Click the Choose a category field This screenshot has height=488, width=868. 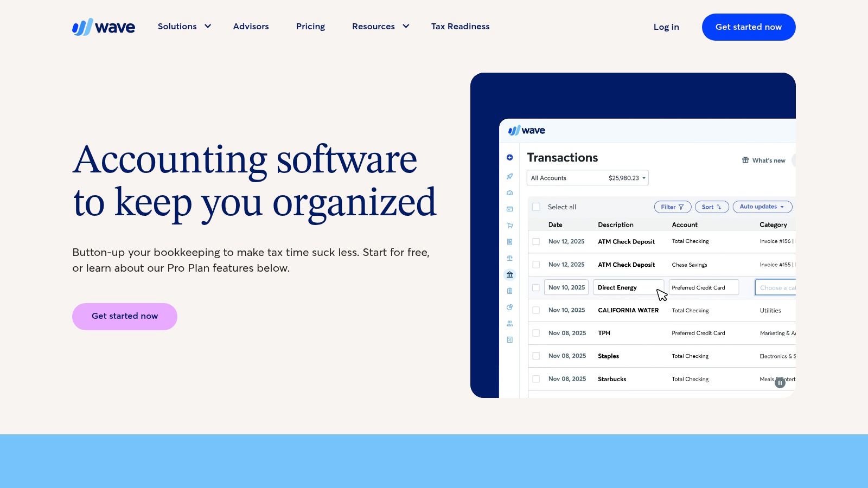pyautogui.click(x=775, y=287)
